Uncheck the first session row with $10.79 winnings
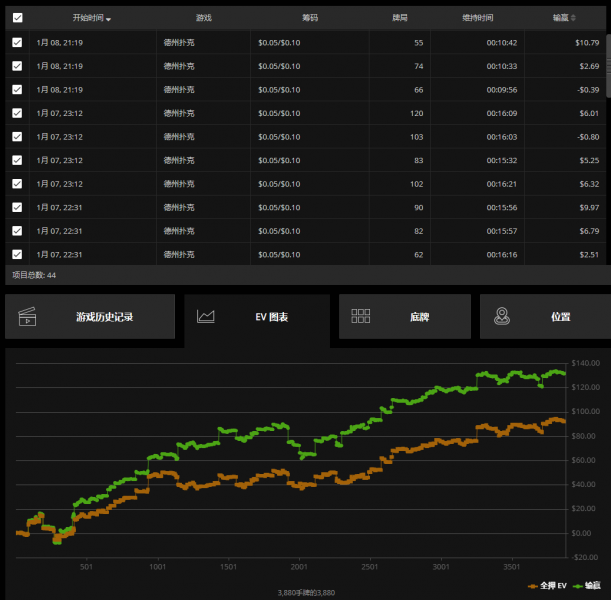The image size is (611, 600). [x=17, y=42]
